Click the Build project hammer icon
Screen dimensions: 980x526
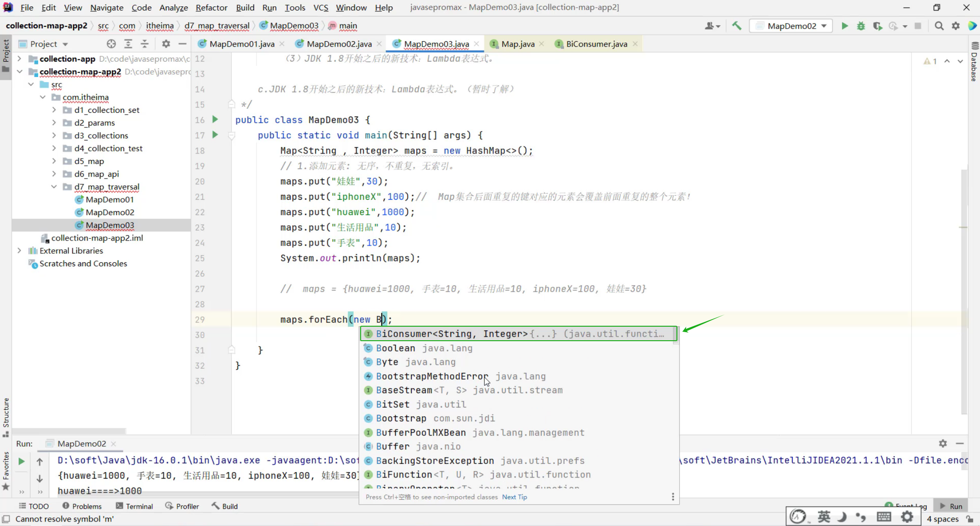737,26
